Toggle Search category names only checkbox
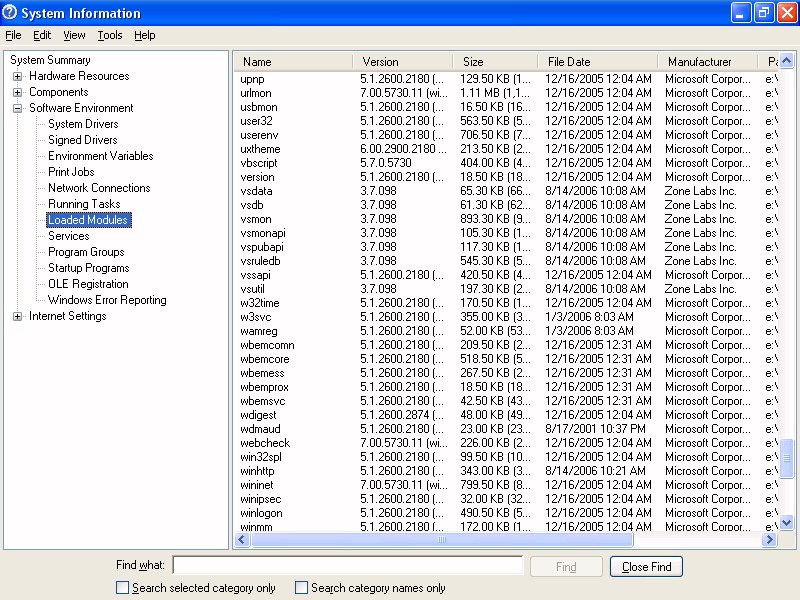 (x=302, y=588)
